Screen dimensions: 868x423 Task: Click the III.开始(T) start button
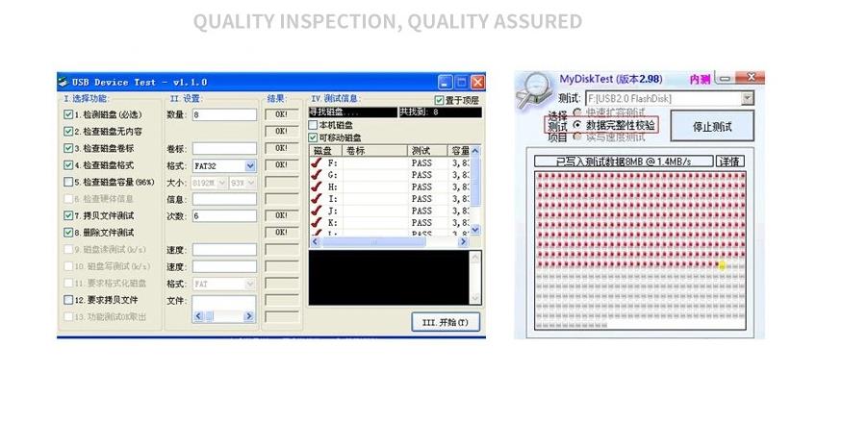[x=446, y=322]
